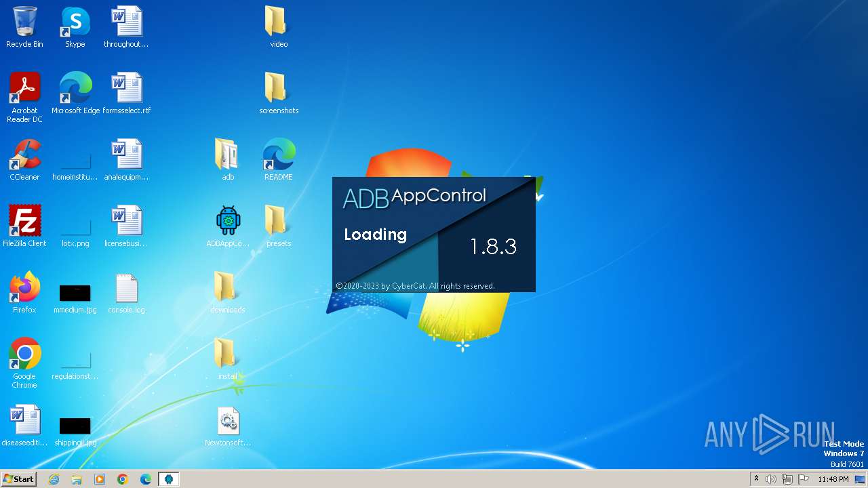Select formsselect.rtf document
The height and width of the screenshot is (488, 868).
[126, 94]
